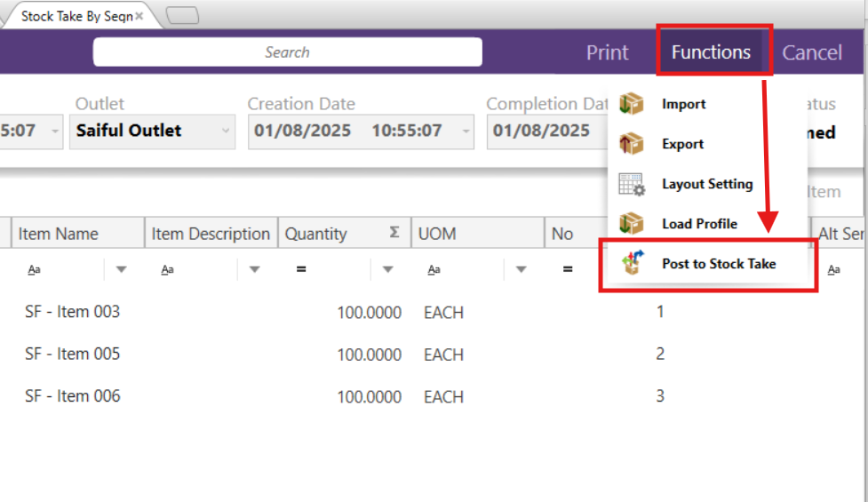Open the blank new tab button
The height and width of the screenshot is (502, 868).
(182, 16)
